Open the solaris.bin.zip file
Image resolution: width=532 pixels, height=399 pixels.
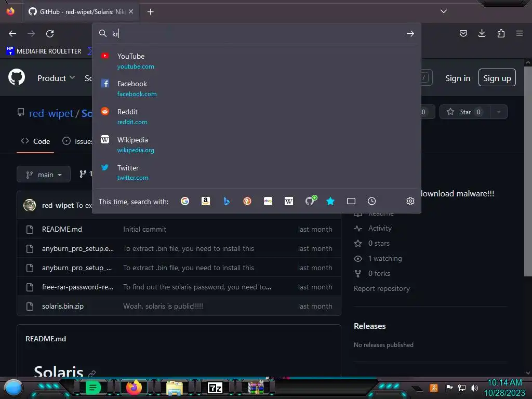tap(62, 307)
